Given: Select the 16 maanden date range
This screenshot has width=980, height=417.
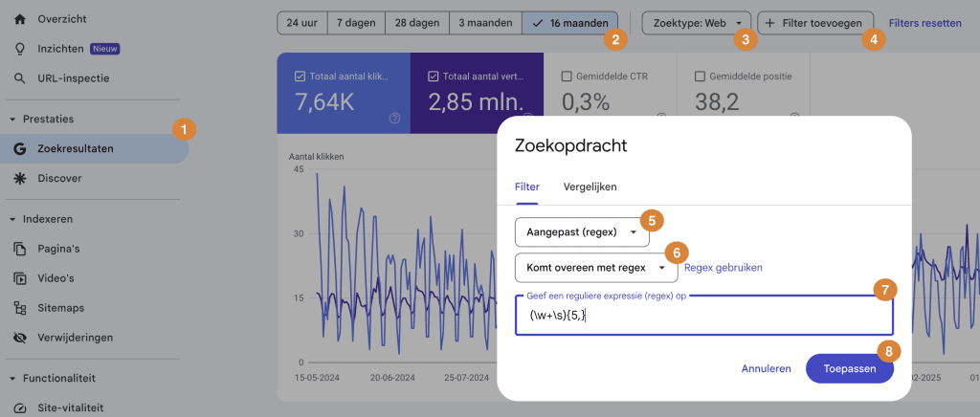Looking at the screenshot, I should (570, 24).
